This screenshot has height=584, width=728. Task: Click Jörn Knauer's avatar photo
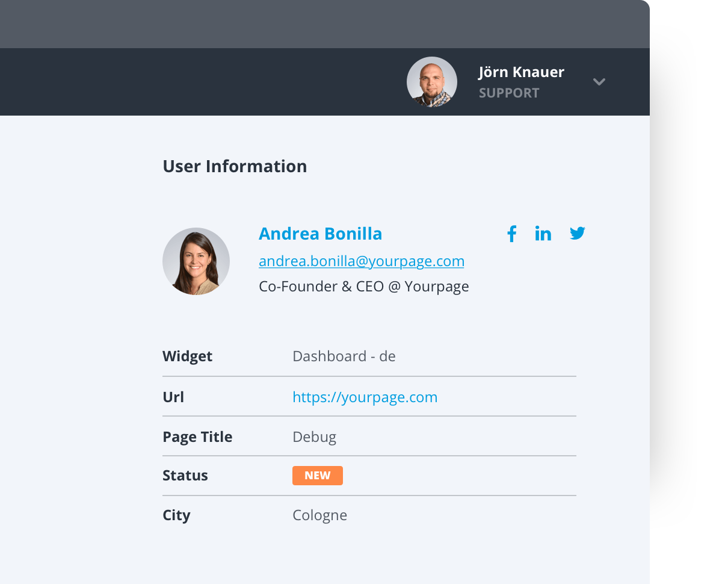pyautogui.click(x=432, y=82)
